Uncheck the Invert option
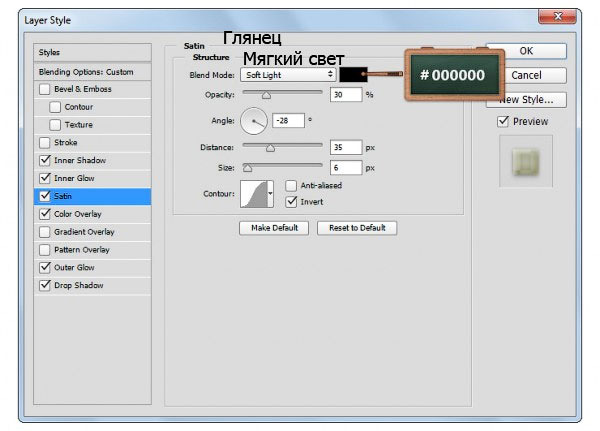 tap(291, 202)
